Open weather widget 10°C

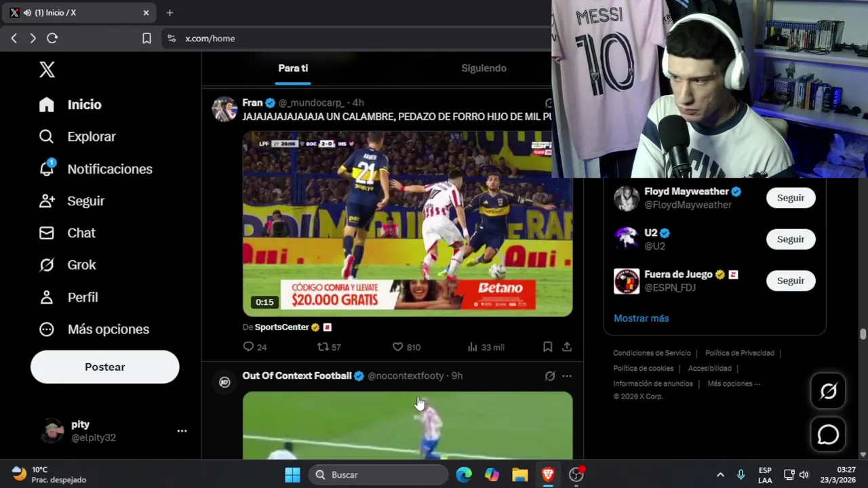click(x=50, y=474)
